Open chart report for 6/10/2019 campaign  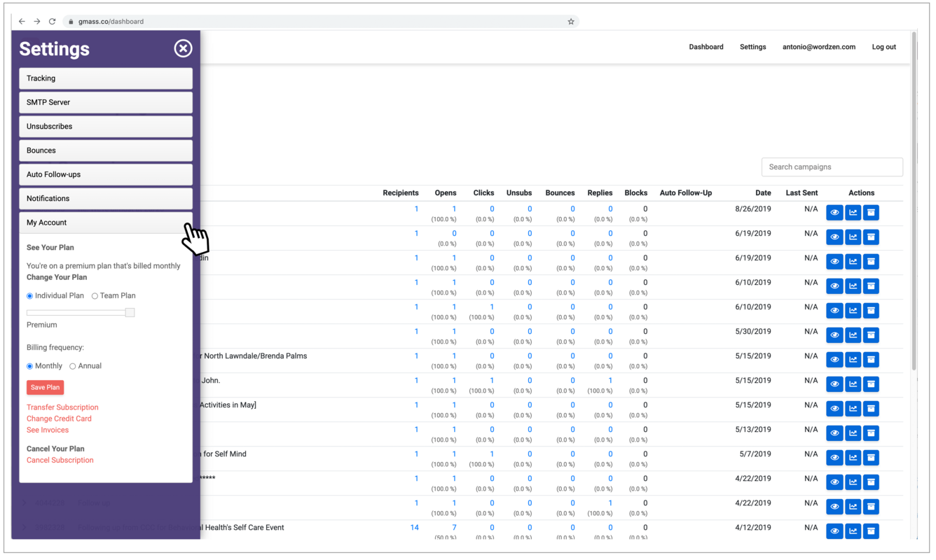[x=853, y=286]
